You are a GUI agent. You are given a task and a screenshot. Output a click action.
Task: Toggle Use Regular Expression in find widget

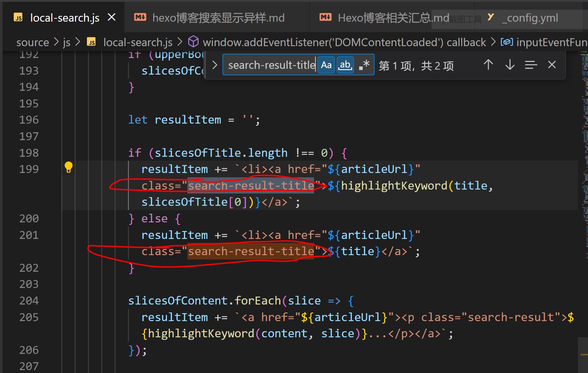pyautogui.click(x=364, y=65)
